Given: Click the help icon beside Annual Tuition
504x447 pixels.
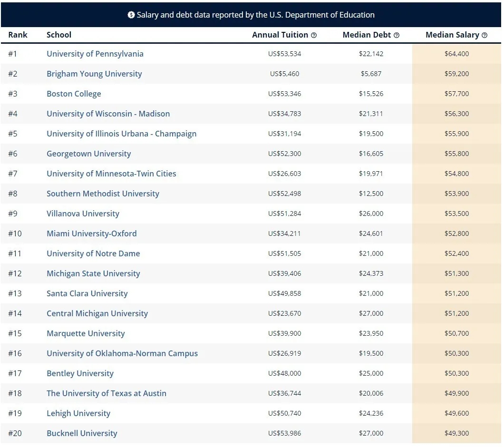Looking at the screenshot, I should (314, 35).
